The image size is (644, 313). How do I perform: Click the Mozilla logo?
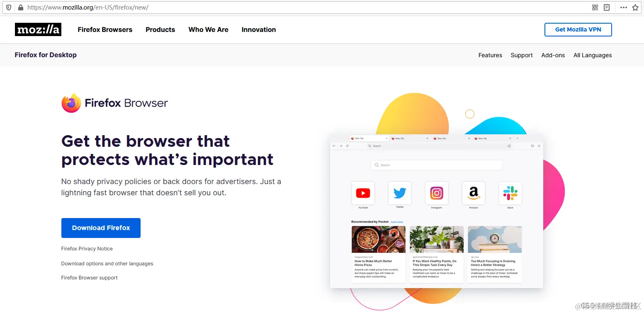tap(38, 29)
